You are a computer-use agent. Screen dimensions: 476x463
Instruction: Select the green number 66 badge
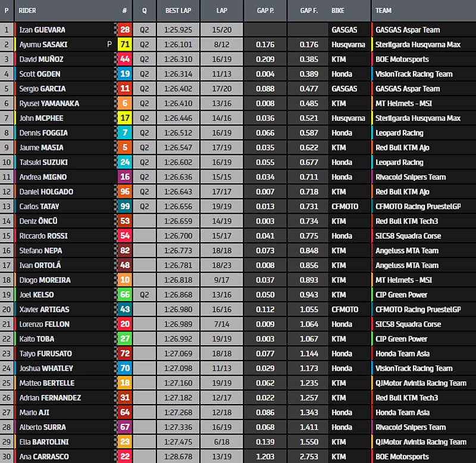tap(124, 295)
